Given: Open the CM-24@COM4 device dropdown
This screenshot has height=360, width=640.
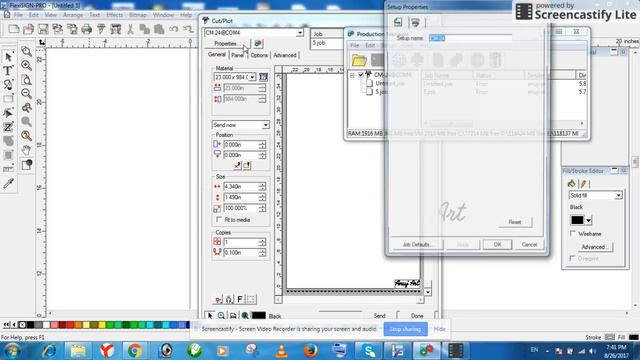Looking at the screenshot, I should [300, 32].
